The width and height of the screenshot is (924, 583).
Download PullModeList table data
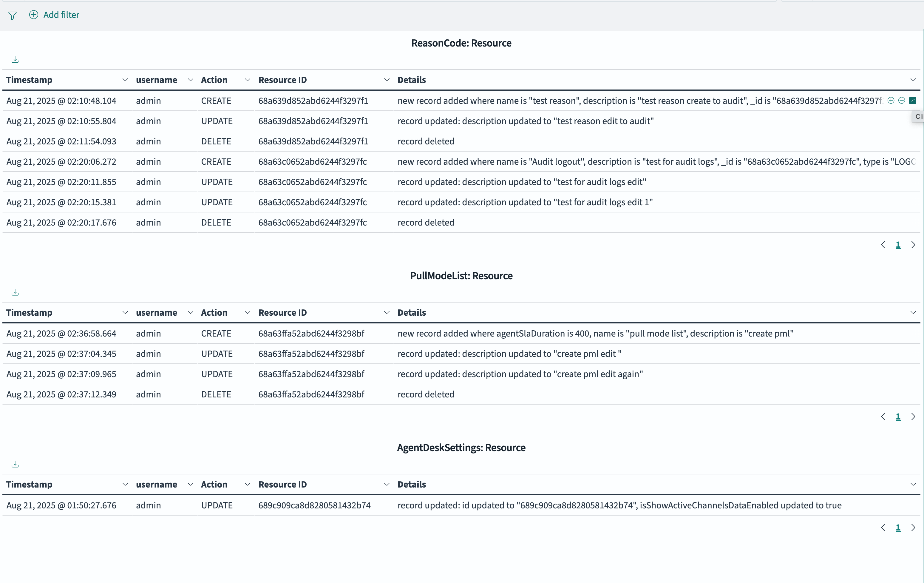pos(15,293)
